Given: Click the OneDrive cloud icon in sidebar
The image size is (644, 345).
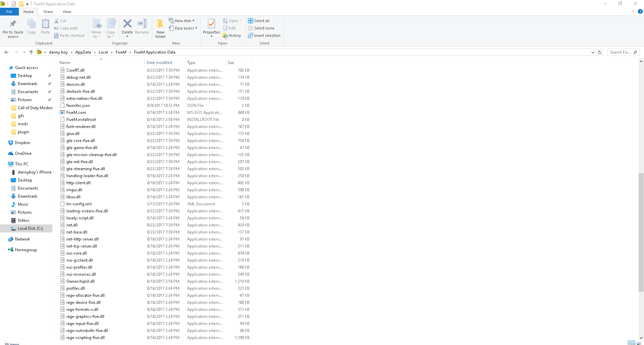Looking at the screenshot, I should click(x=11, y=153).
